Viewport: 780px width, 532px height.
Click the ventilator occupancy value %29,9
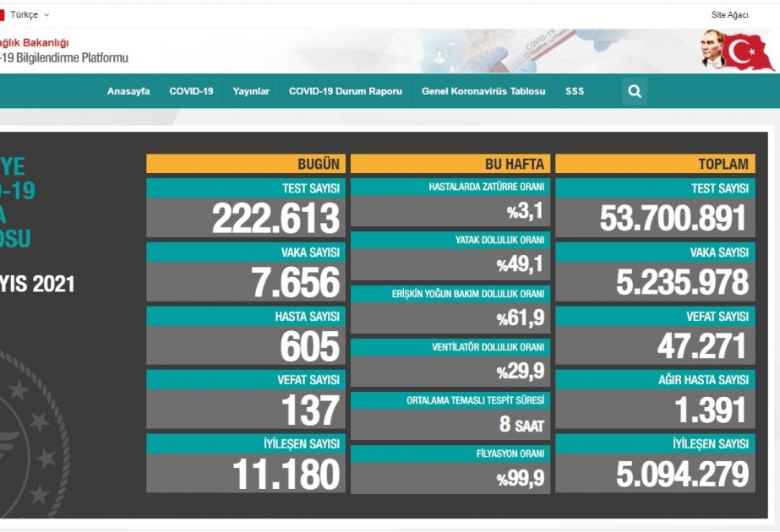coord(520,371)
